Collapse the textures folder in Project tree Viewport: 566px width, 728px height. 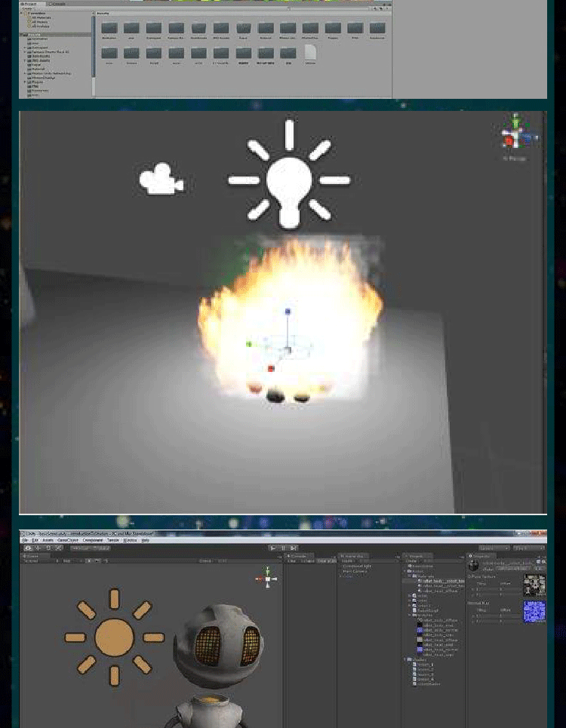tap(410, 615)
